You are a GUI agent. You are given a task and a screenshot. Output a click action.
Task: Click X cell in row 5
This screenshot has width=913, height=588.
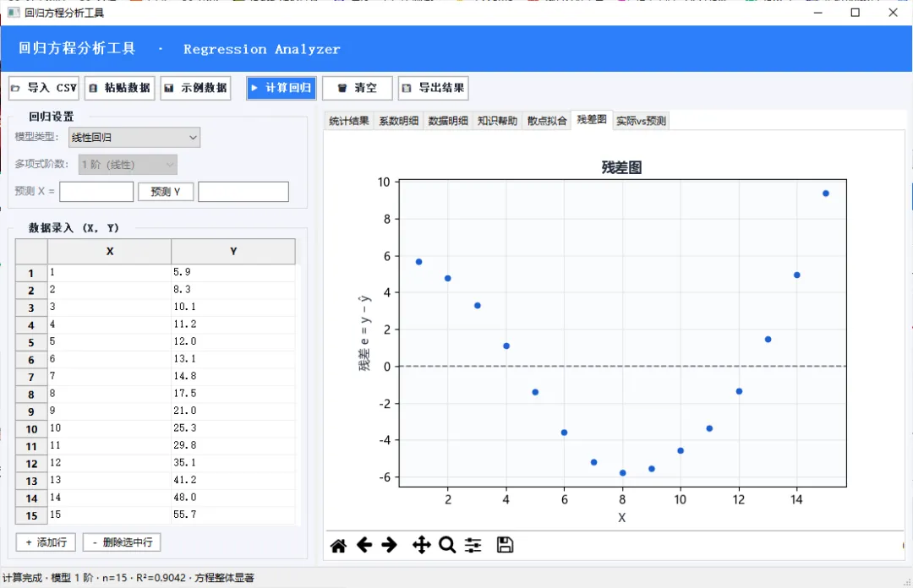109,342
